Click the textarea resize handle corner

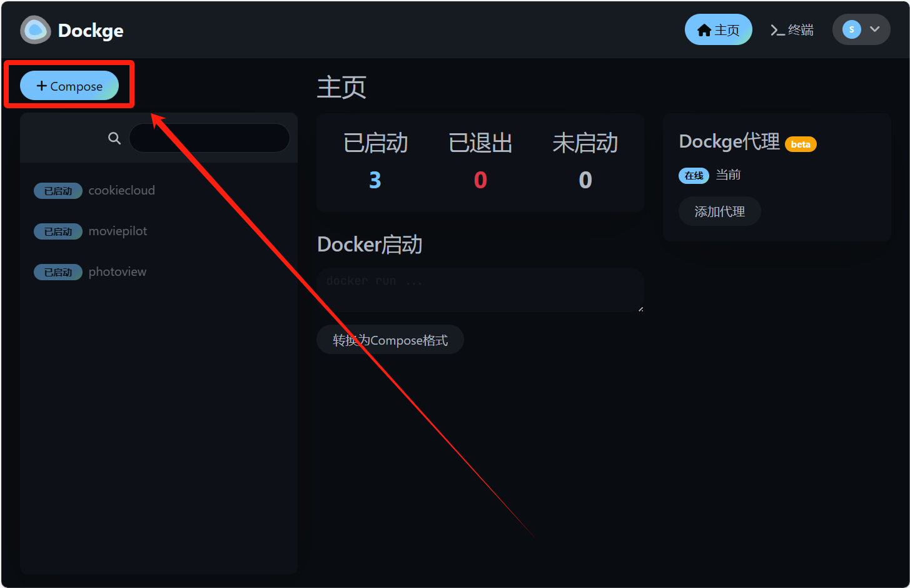[640, 308]
